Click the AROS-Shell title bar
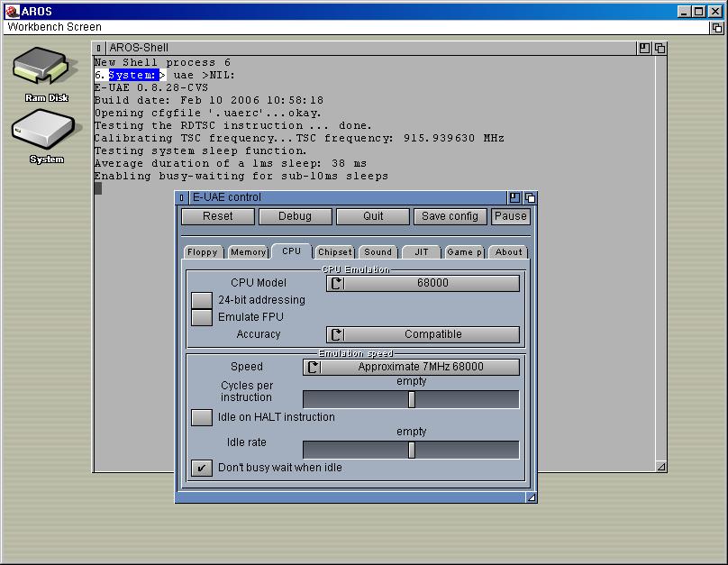This screenshot has height=565, width=728. coord(370,48)
